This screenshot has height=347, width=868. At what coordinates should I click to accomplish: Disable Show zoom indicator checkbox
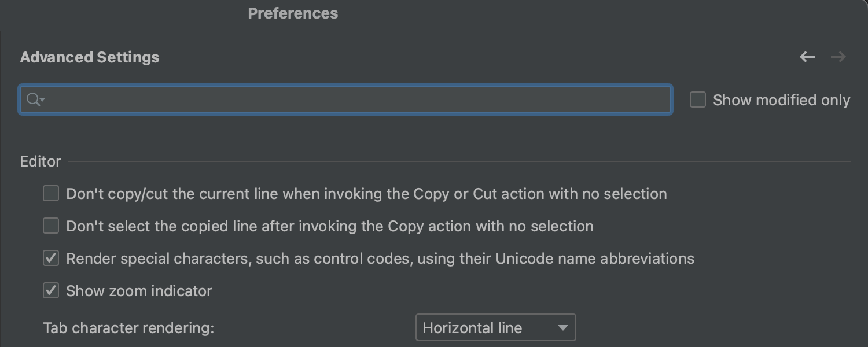(51, 291)
